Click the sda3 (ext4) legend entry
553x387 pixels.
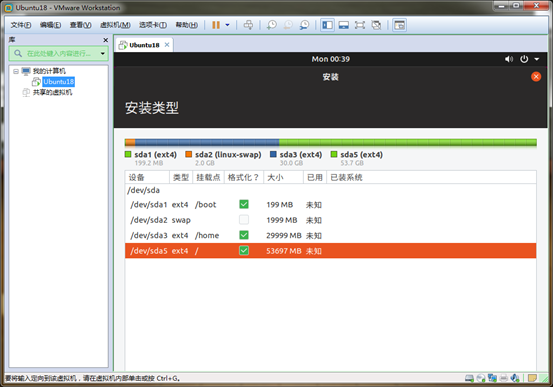[x=296, y=155]
